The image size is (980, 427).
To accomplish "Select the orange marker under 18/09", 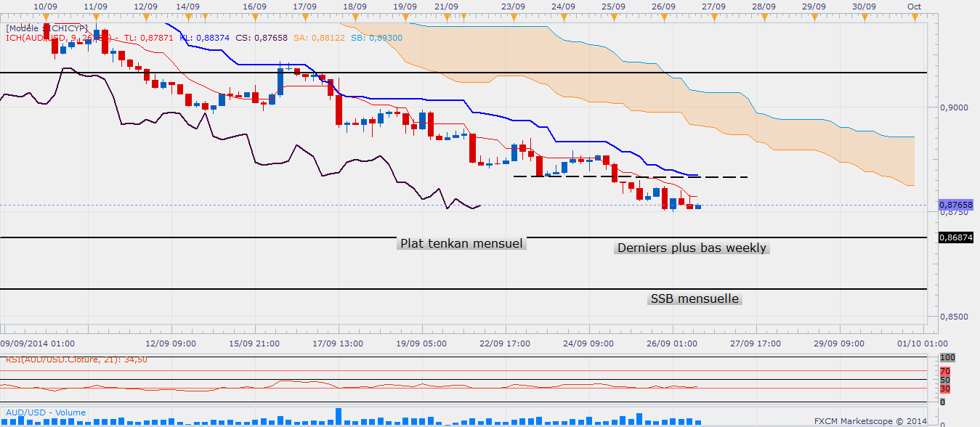I will pyautogui.click(x=355, y=15).
